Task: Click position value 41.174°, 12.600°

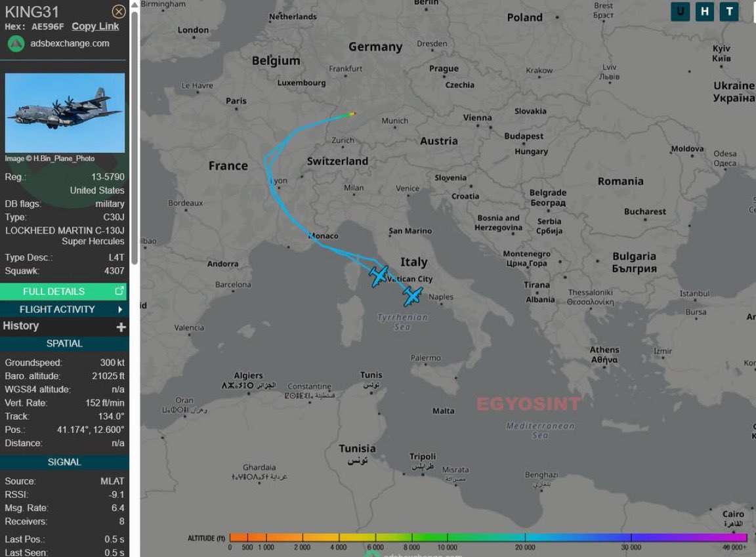Action: (91, 429)
